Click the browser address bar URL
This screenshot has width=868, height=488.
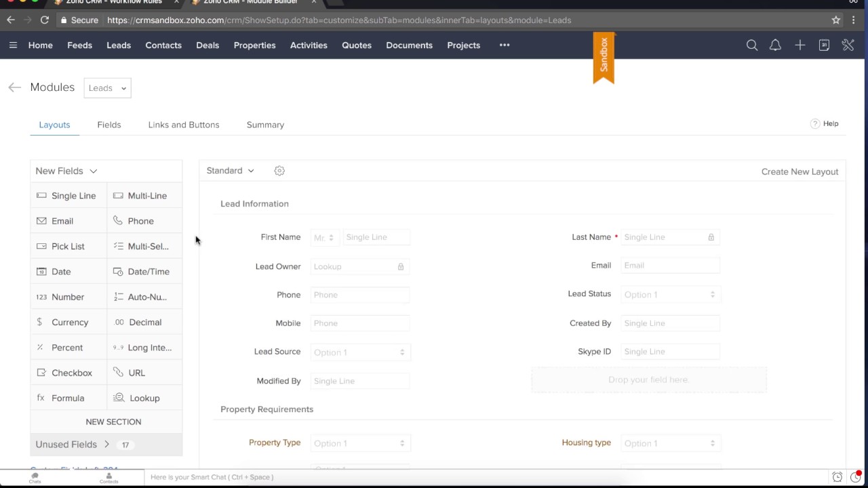pos(339,20)
